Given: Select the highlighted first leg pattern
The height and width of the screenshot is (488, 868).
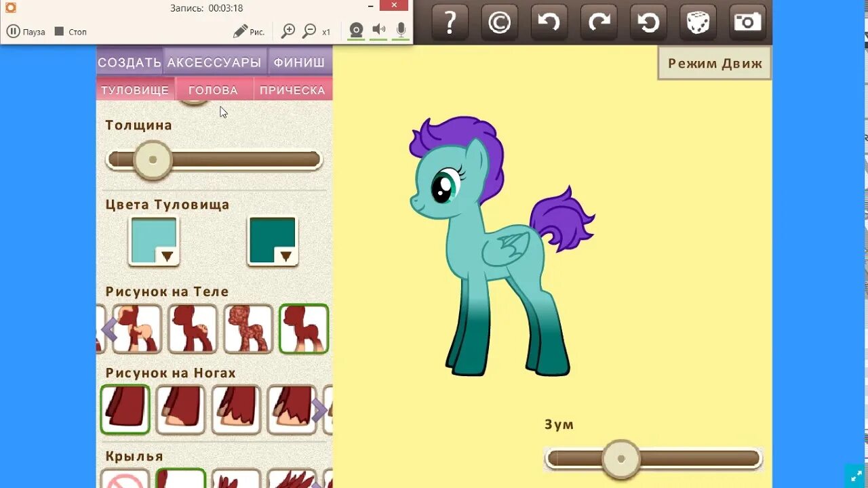Looking at the screenshot, I should (125, 409).
